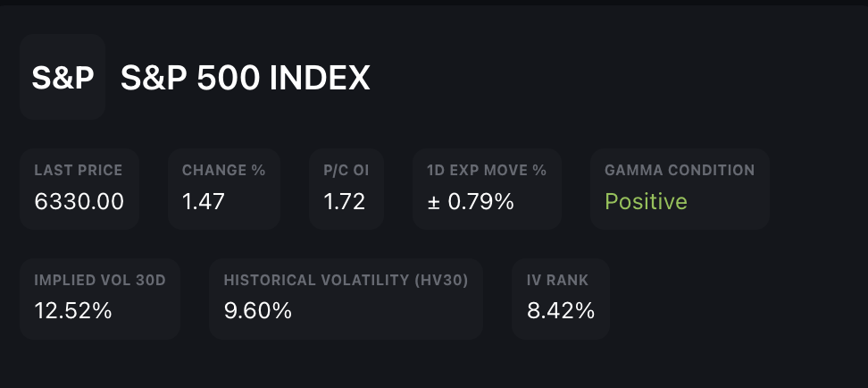Click the ± symbol in expected move
This screenshot has width=868, height=388.
coord(433,202)
